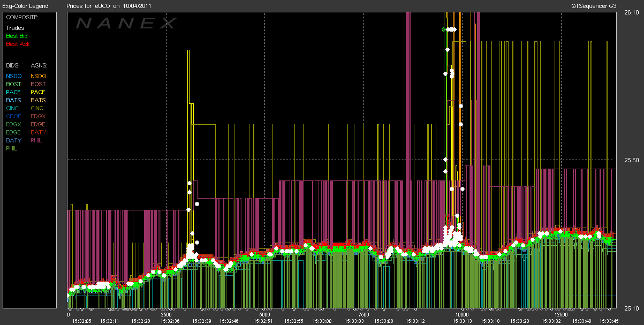Select the green "Best Bid" legend entry

click(17, 36)
